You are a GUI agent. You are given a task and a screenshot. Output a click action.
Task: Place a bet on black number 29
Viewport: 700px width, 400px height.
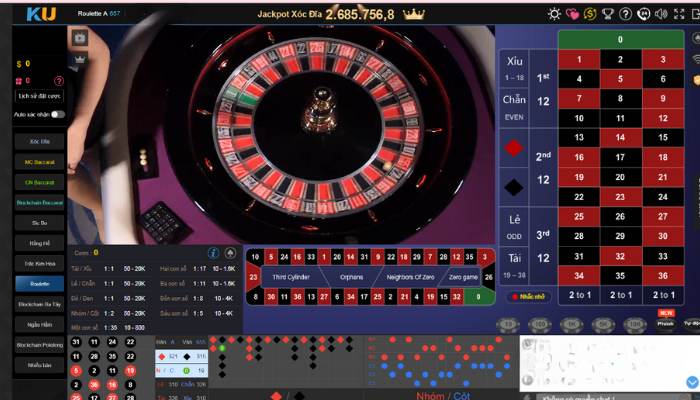[x=620, y=236]
